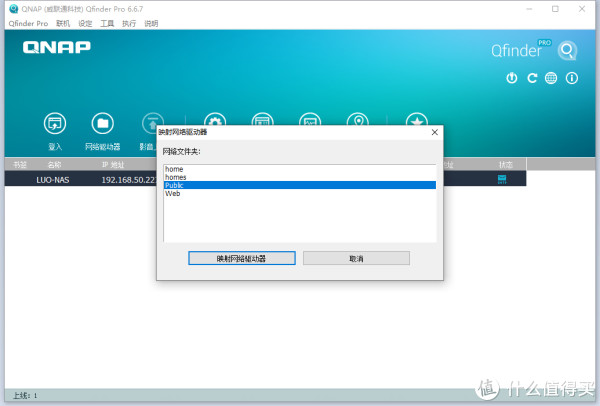Image resolution: width=600 pixels, height=406 pixels.
Task: Select the home folder in list
Action: pyautogui.click(x=174, y=169)
